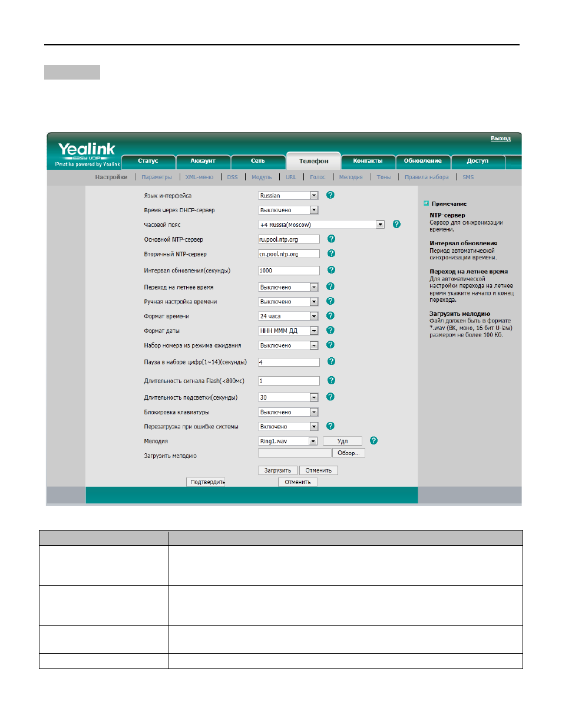The width and height of the screenshot is (562, 728).
Task: Open the Контакты tab
Action: (x=368, y=161)
